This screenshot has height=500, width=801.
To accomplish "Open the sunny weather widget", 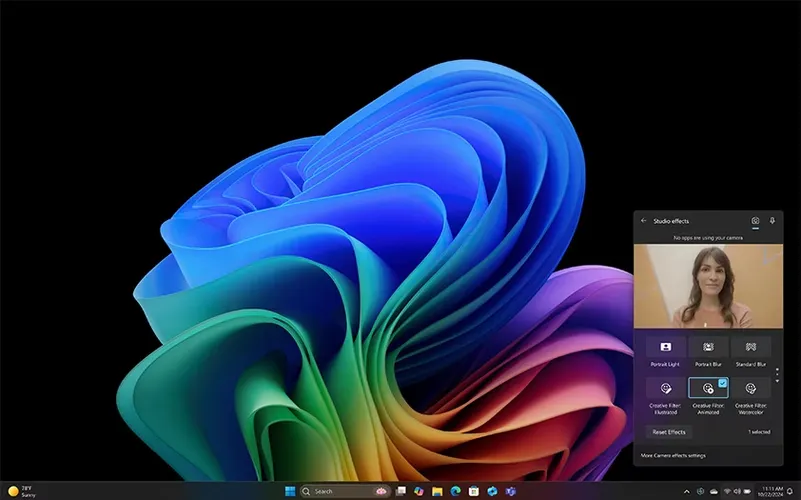I will coord(22,491).
